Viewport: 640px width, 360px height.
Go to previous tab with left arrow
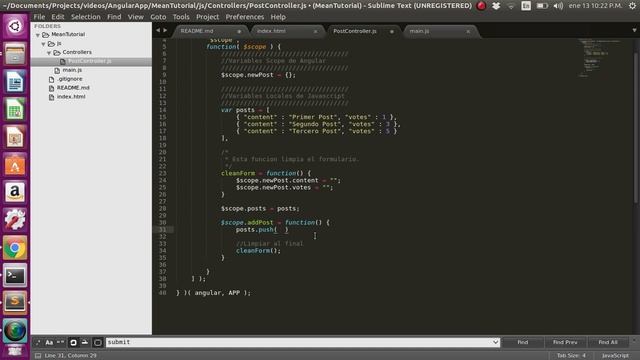coord(158,30)
